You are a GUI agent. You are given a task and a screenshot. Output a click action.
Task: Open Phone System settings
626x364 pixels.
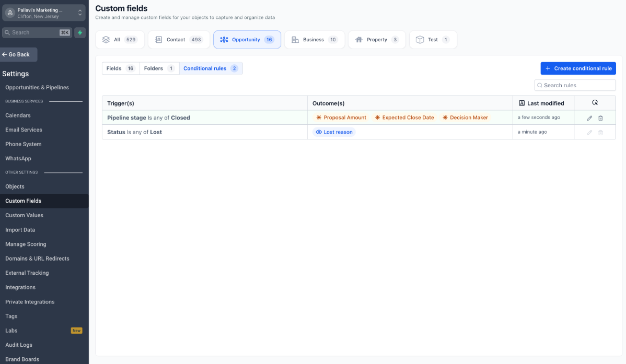point(23,144)
